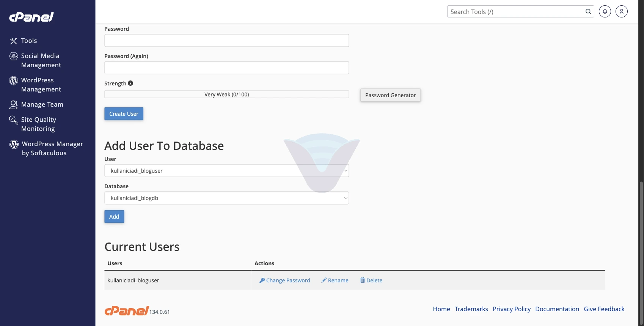
Task: Click the Manage Team icon
Action: point(14,105)
